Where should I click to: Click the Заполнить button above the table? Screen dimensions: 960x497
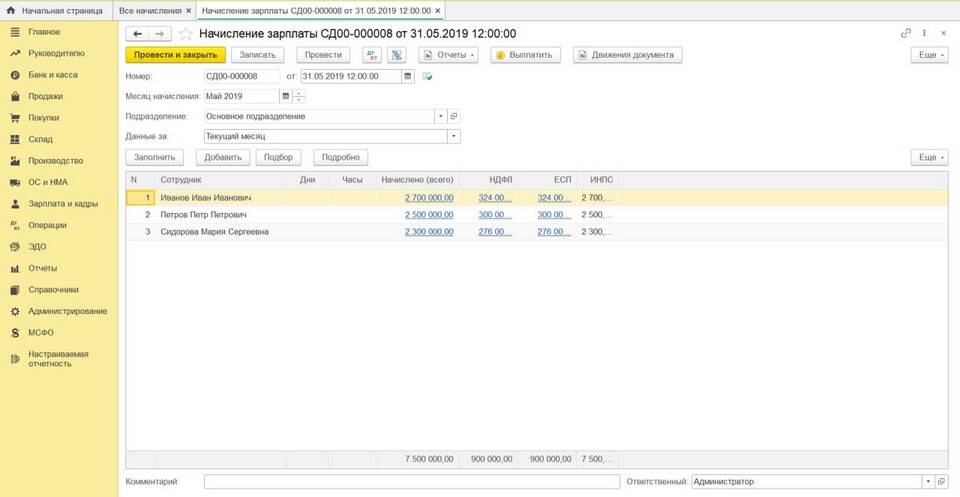point(155,157)
